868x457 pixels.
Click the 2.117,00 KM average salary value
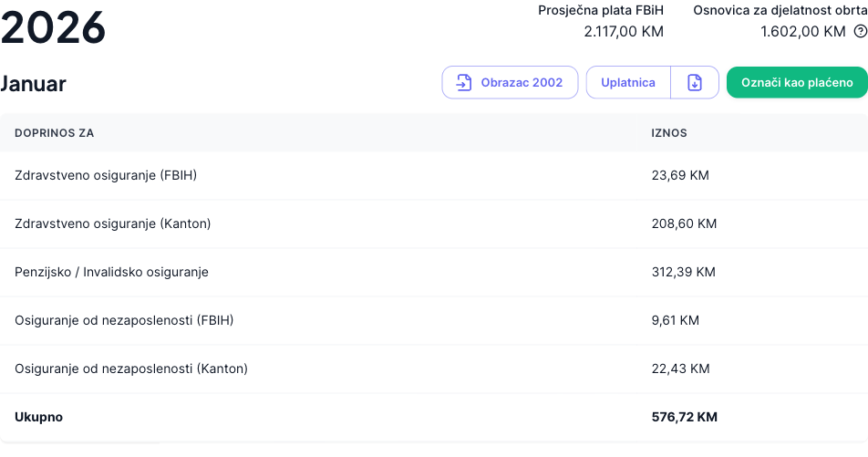click(x=624, y=32)
